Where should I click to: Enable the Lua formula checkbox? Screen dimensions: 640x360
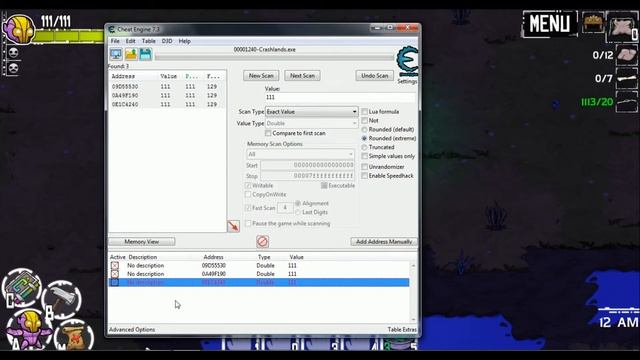tap(364, 111)
